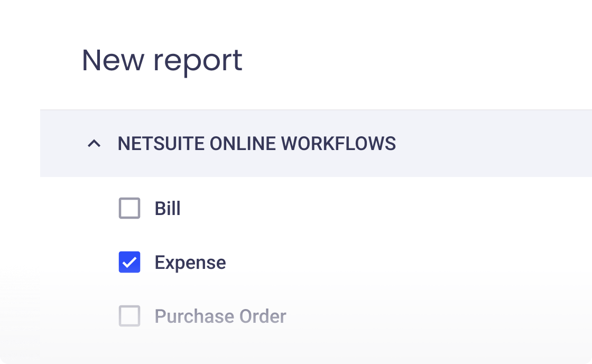Click the upward chevron next to the section header
This screenshot has width=592, height=364.
click(94, 143)
